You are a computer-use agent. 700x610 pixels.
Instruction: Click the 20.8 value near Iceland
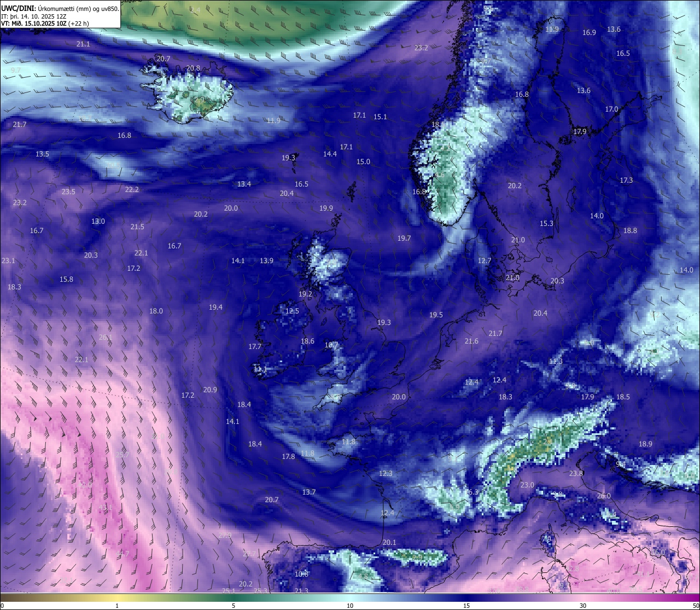click(x=193, y=68)
